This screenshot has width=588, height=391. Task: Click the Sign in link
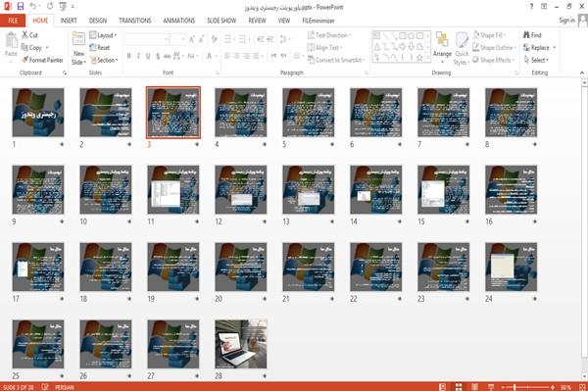tap(566, 21)
